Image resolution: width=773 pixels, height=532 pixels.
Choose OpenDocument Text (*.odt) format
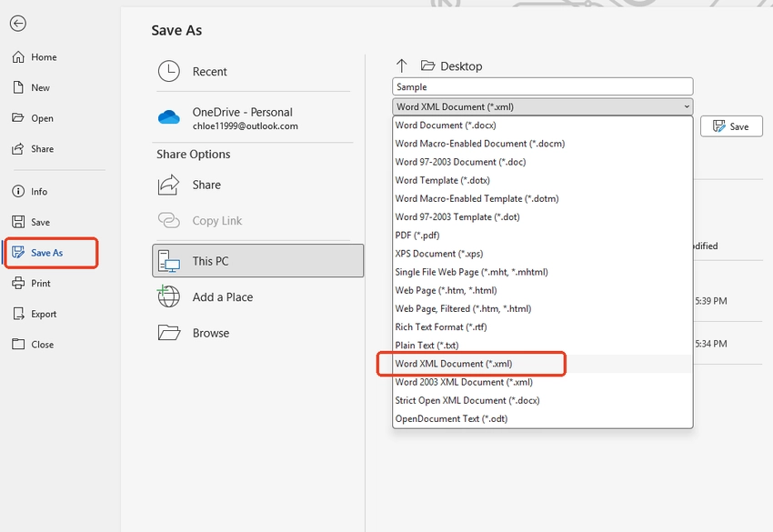click(543, 418)
